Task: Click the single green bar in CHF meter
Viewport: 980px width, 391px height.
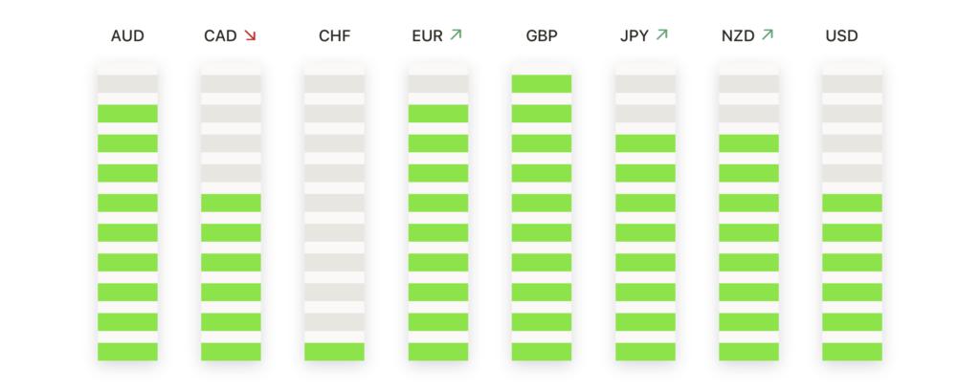Action: pyautogui.click(x=335, y=352)
